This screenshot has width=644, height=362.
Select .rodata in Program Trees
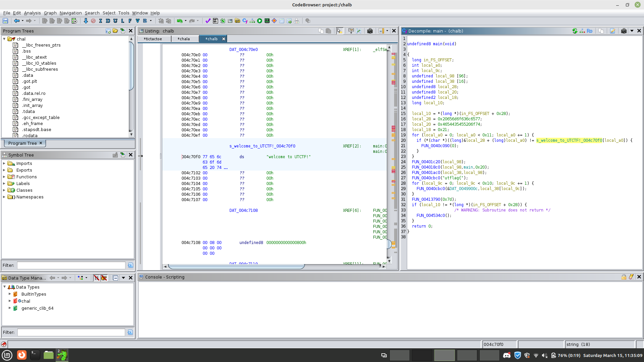[30, 135]
